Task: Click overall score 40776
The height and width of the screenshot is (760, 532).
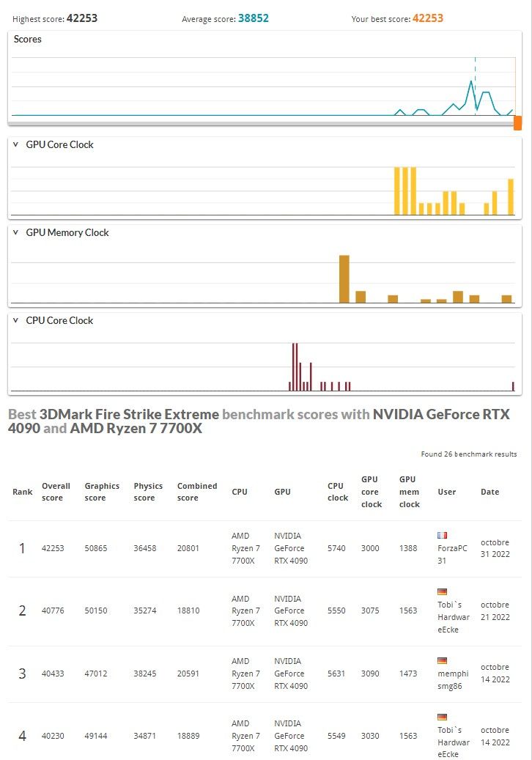Action: click(x=53, y=610)
